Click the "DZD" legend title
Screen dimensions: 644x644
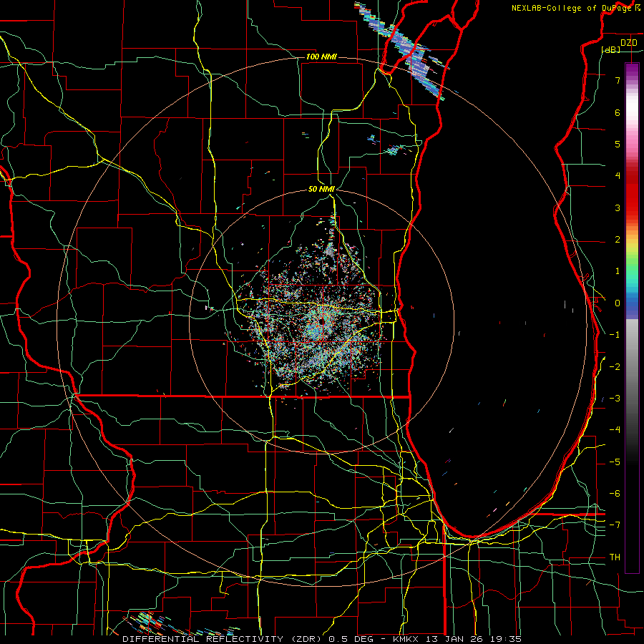pyautogui.click(x=628, y=42)
